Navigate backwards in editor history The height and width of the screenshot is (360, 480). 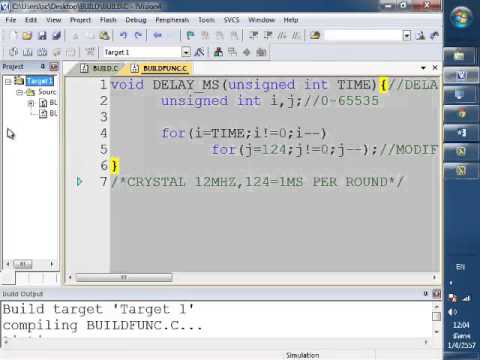(158, 35)
